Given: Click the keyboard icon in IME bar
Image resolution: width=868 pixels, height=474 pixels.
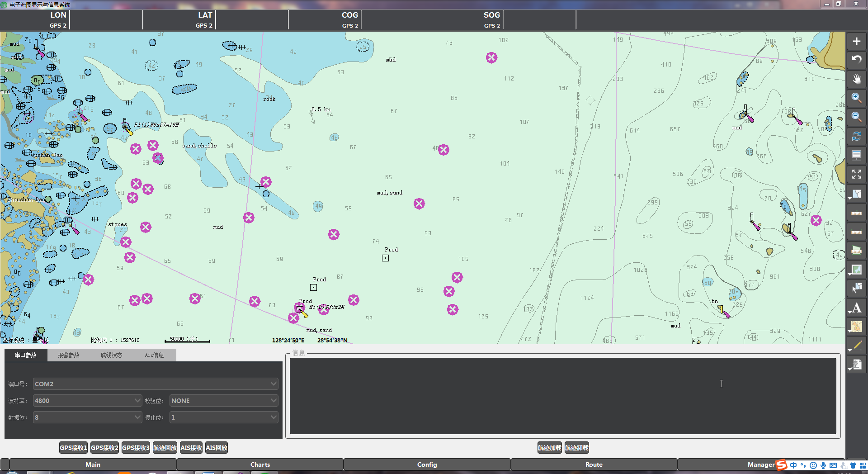Looking at the screenshot, I should point(833,465).
